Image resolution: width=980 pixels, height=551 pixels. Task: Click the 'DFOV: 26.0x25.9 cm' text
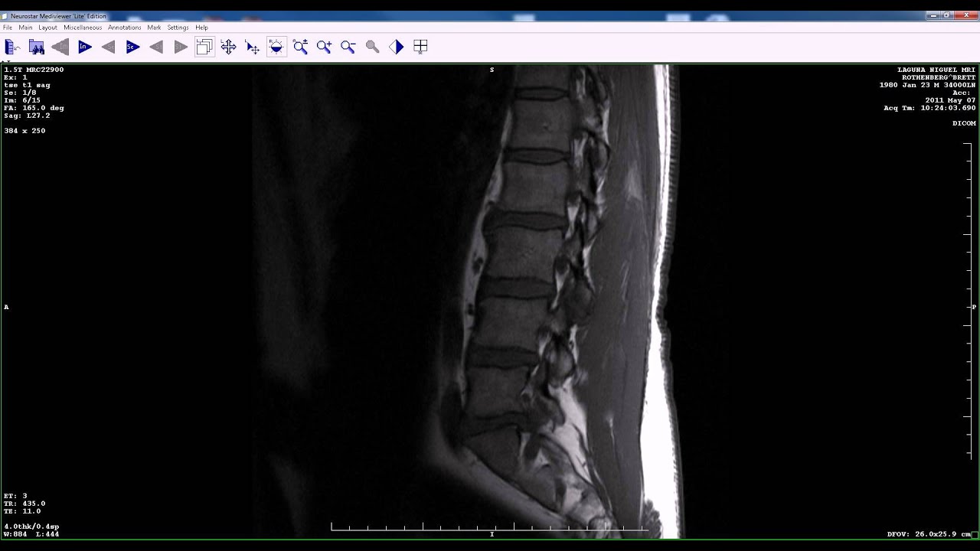929,534
